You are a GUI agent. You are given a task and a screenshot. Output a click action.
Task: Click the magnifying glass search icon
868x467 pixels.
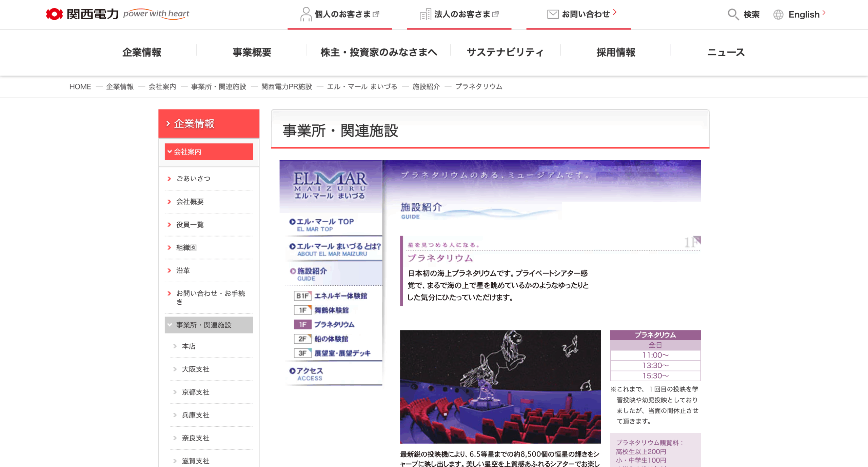pos(733,14)
